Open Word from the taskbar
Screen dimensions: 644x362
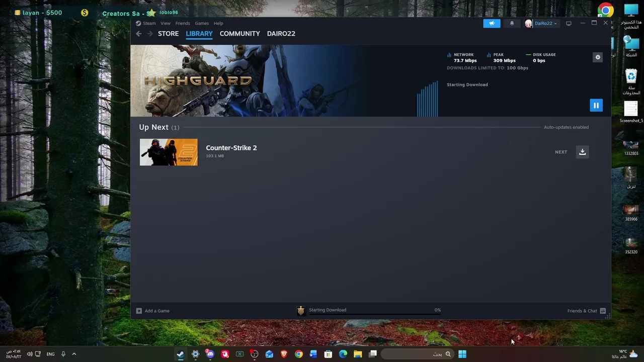pyautogui.click(x=313, y=354)
